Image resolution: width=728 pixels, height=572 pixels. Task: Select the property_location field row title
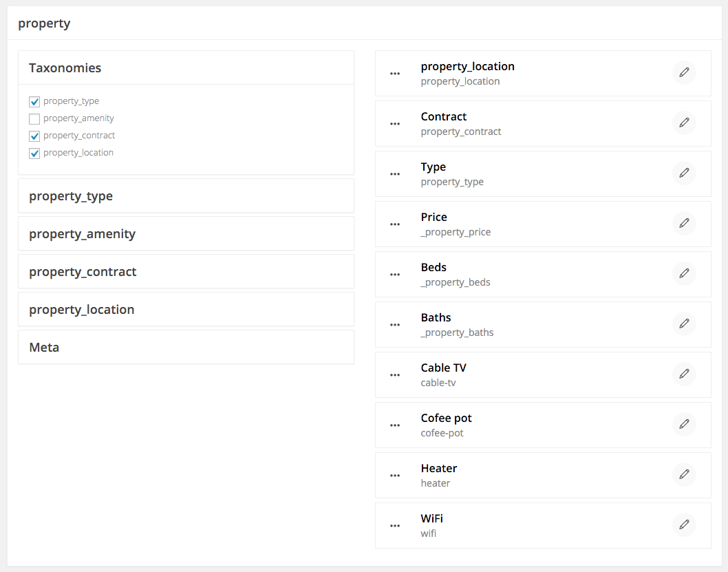[467, 67]
